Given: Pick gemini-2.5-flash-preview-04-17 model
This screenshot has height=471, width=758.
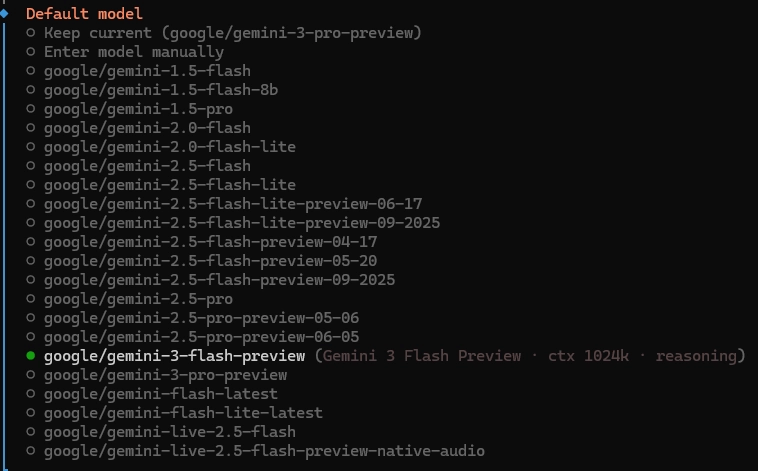Looking at the screenshot, I should [210, 242].
